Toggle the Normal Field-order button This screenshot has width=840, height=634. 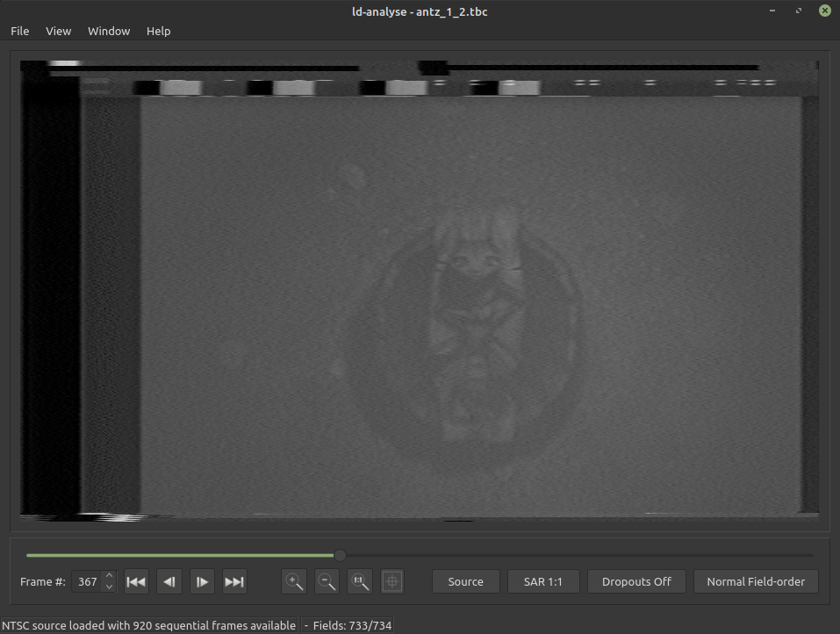(x=756, y=581)
